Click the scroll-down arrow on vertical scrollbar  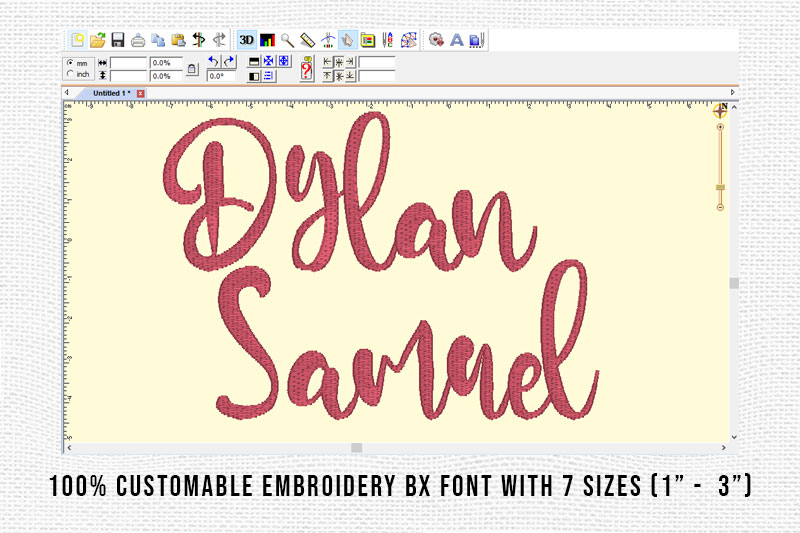click(x=734, y=437)
